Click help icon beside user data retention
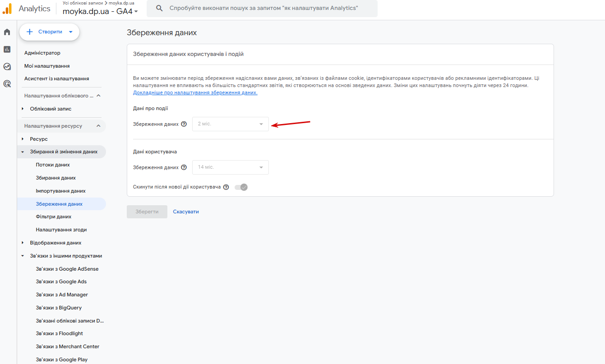Viewport: 605px width, 364px height. [x=184, y=167]
